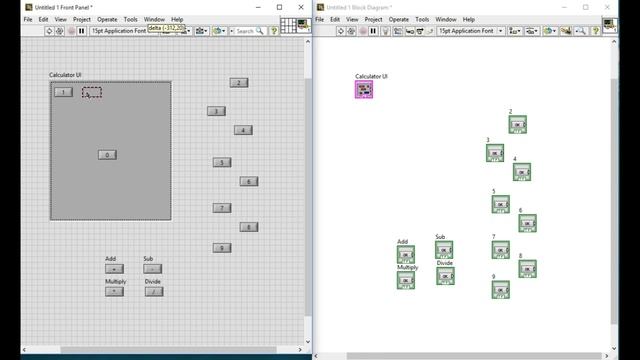
Task: Click Clean Up Diagram button
Action: (x=566, y=31)
